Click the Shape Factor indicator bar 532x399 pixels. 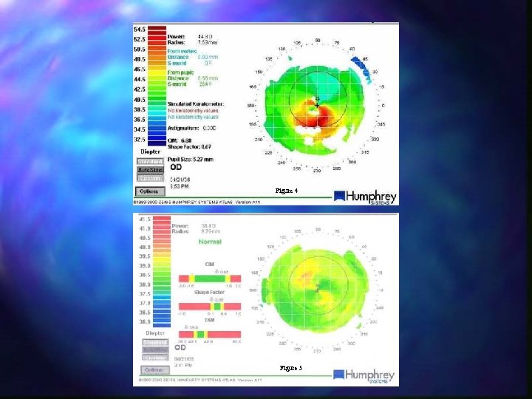pos(210,307)
